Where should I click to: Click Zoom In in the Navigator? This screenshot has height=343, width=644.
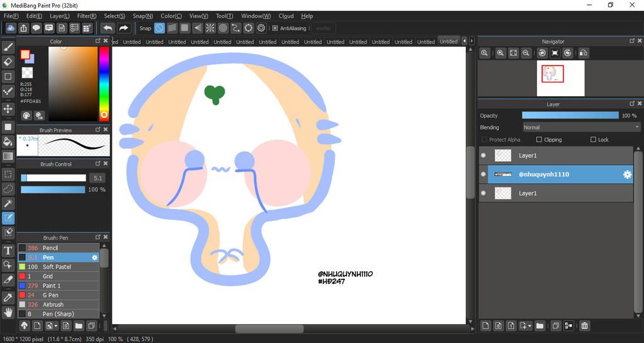(x=500, y=53)
